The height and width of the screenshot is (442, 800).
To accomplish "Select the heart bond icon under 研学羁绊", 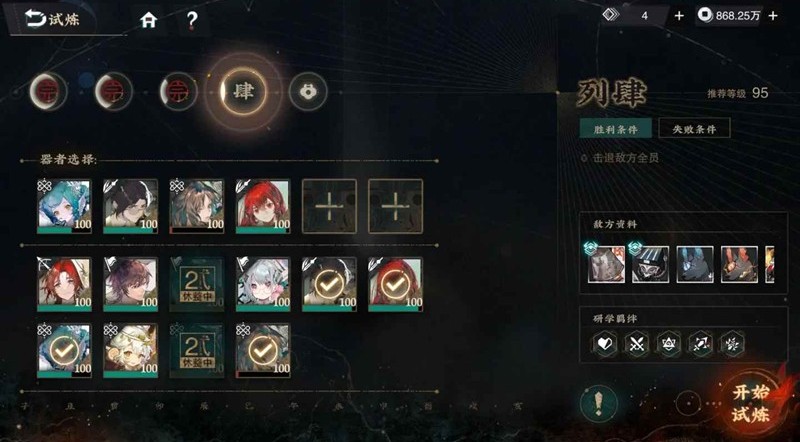I will 605,343.
